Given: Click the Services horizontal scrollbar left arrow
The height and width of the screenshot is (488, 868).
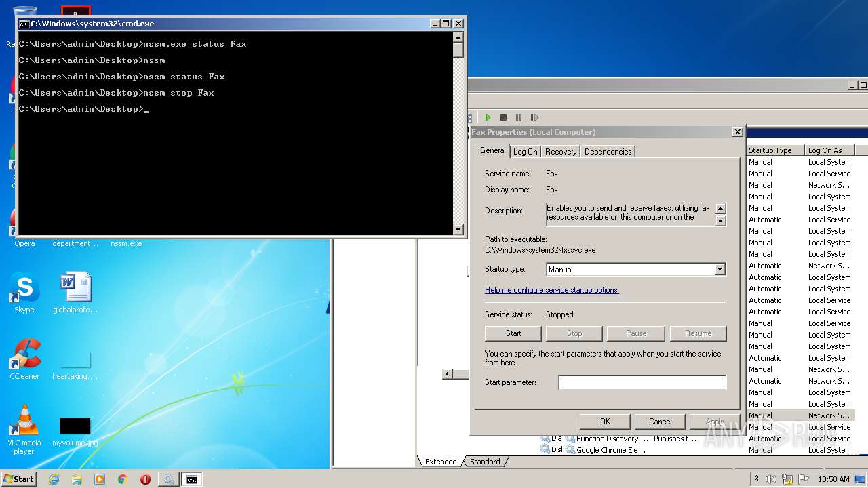Looking at the screenshot, I should (x=447, y=374).
